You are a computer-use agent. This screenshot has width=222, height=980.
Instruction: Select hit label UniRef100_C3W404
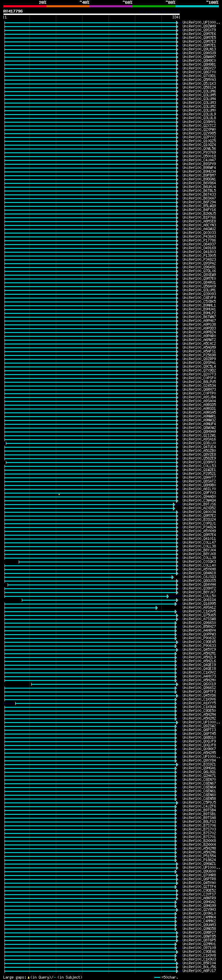199,500
